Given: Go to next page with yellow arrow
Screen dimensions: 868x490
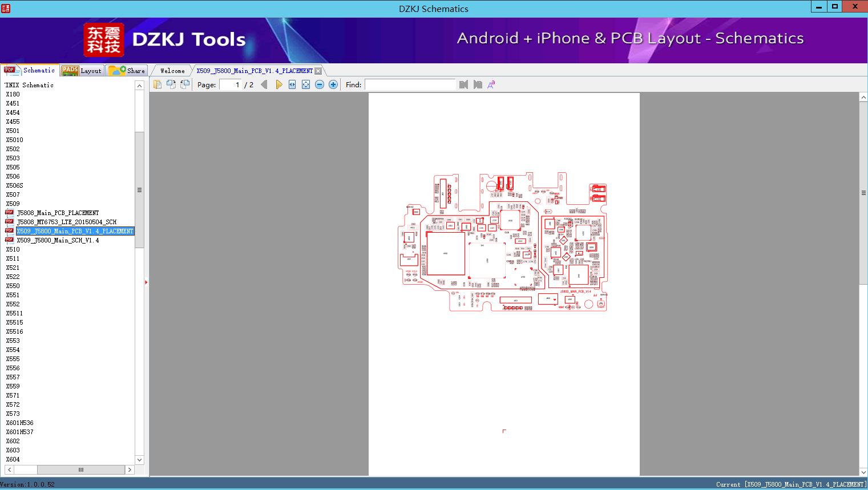Looking at the screenshot, I should [278, 84].
